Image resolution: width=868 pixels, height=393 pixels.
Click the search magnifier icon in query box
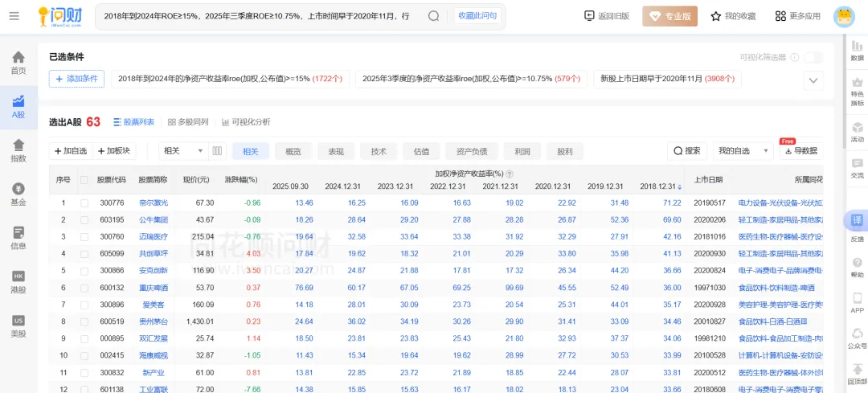433,17
